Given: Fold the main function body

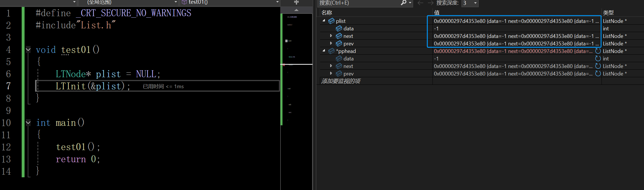Looking at the screenshot, I should [x=28, y=122].
